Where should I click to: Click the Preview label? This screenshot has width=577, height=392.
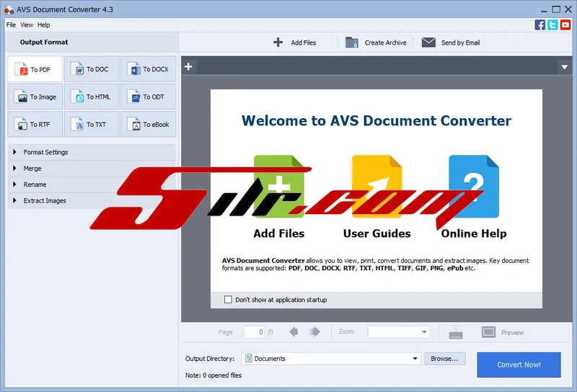[512, 332]
